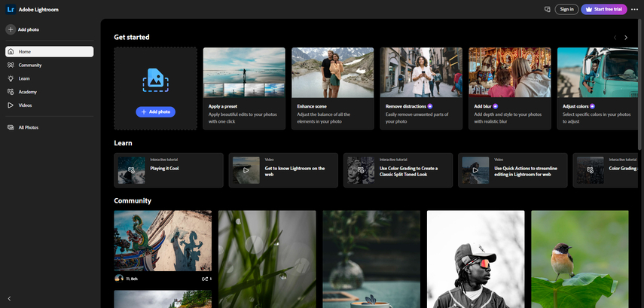Click the device icon left of Sign in
The height and width of the screenshot is (308, 644).
(x=548, y=9)
